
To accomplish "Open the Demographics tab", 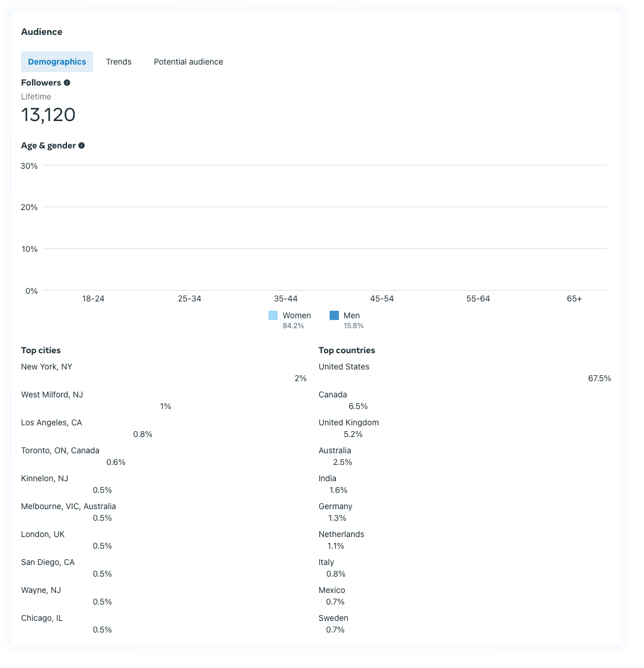I will (x=58, y=63).
